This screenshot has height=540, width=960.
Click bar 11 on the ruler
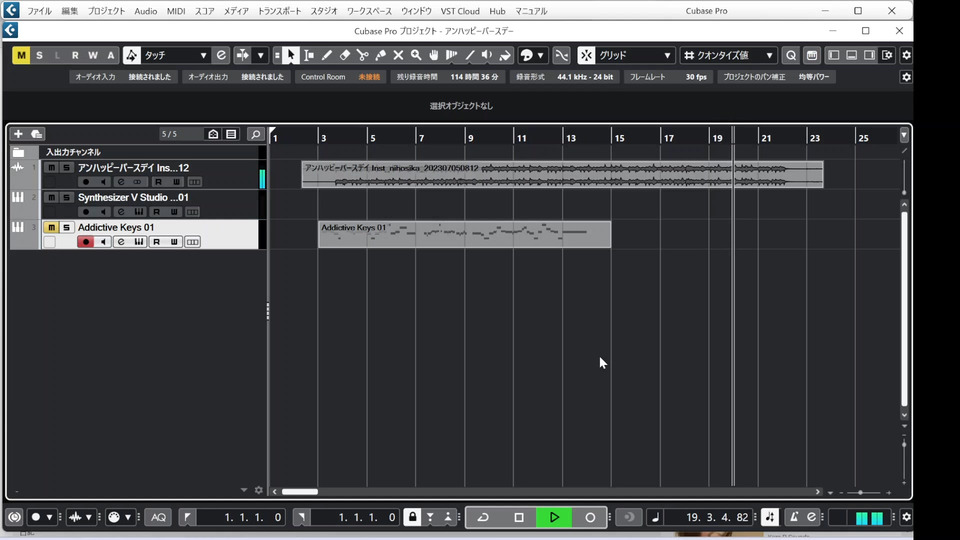click(520, 138)
